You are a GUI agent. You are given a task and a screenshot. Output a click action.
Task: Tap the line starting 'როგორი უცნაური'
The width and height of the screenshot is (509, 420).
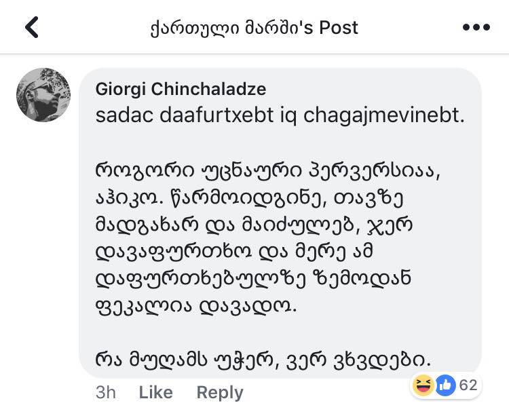pyautogui.click(x=268, y=171)
